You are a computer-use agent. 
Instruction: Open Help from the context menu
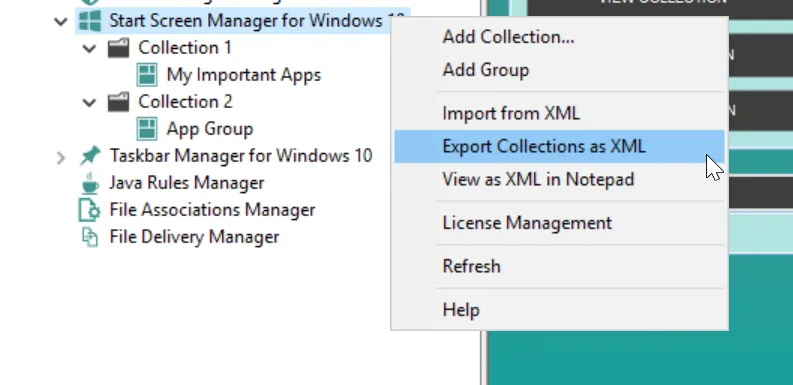559,310
